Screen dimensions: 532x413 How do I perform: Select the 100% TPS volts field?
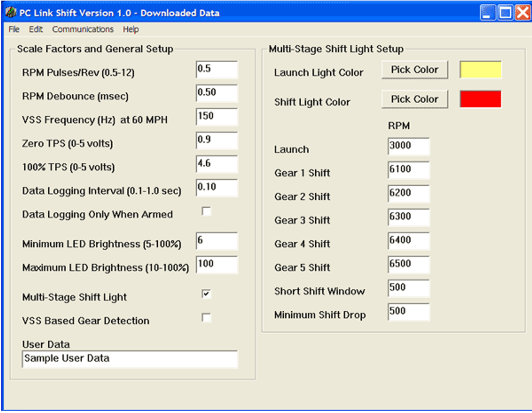coord(217,164)
